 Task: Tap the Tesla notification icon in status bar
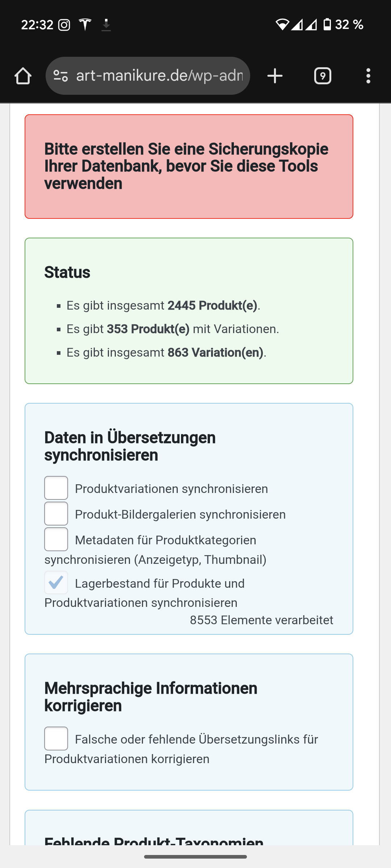click(85, 25)
